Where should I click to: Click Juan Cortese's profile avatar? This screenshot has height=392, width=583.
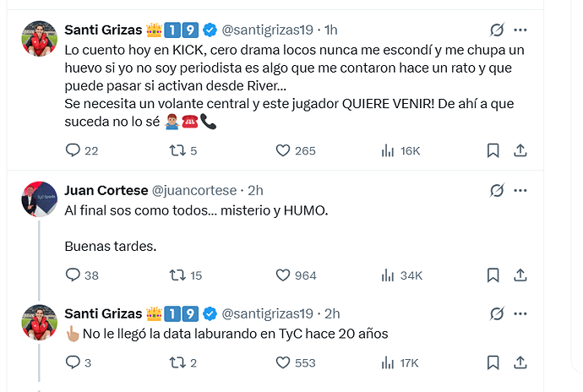point(39,199)
